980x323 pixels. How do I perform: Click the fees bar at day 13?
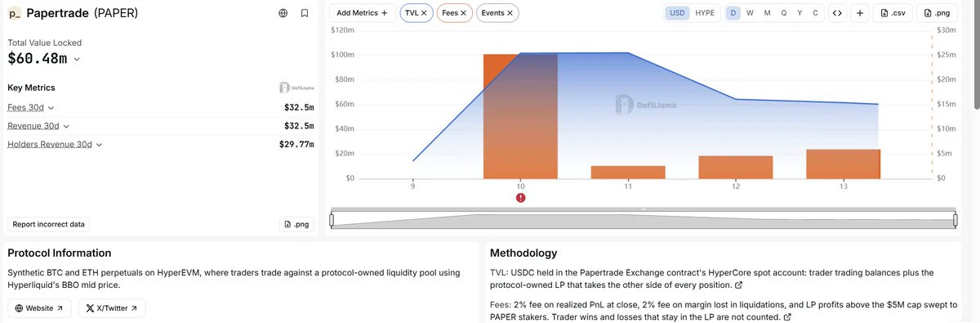coord(843,164)
